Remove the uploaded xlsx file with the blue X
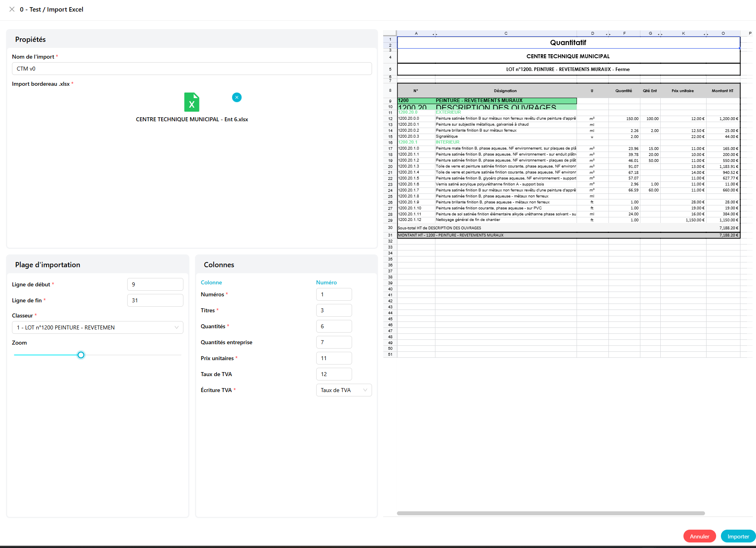The height and width of the screenshot is (548, 756). point(237,97)
